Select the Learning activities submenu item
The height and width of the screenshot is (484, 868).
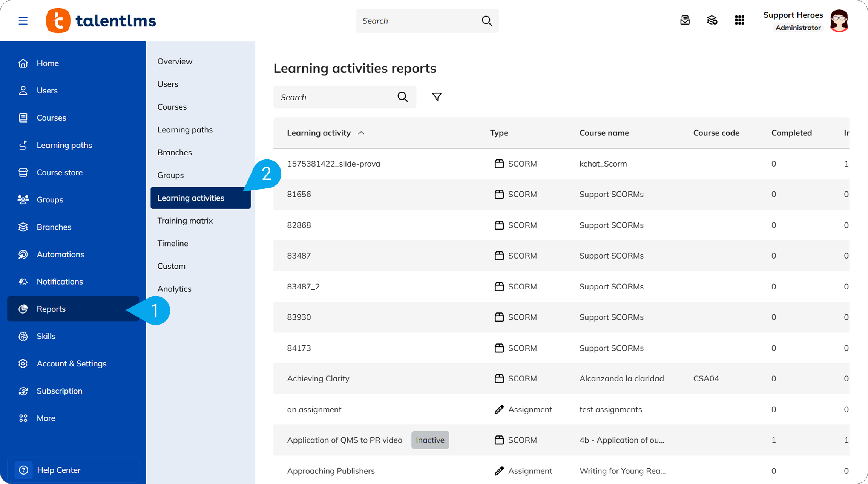click(201, 198)
